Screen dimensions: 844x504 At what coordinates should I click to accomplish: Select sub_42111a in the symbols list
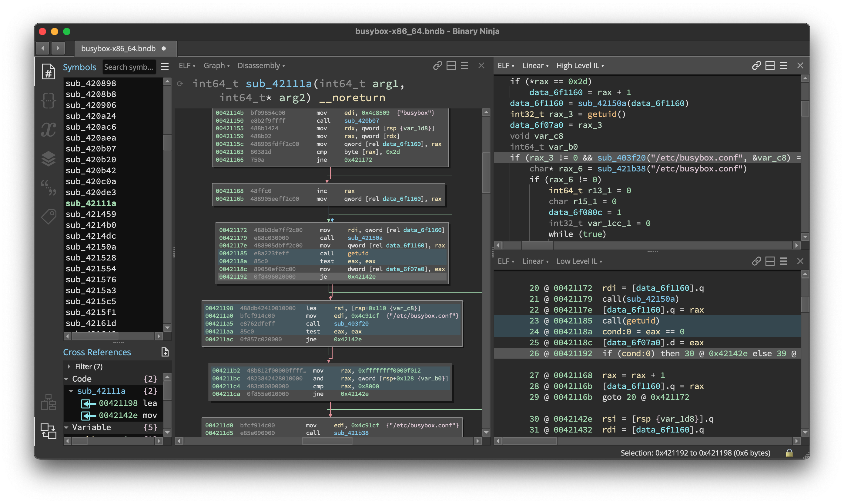tap(92, 203)
